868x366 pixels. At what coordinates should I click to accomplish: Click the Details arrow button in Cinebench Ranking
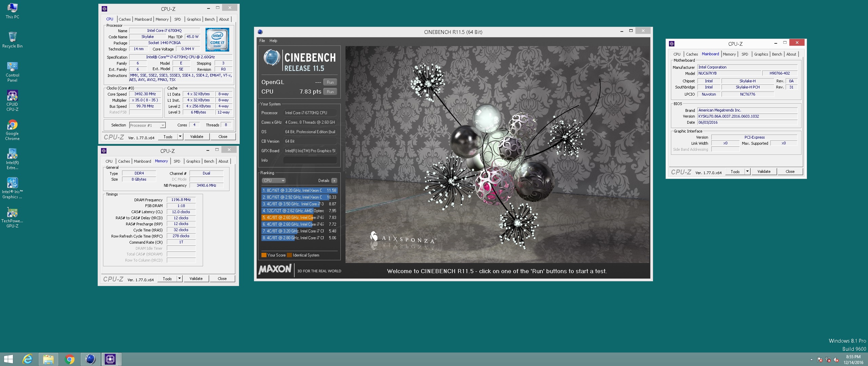pyautogui.click(x=334, y=181)
